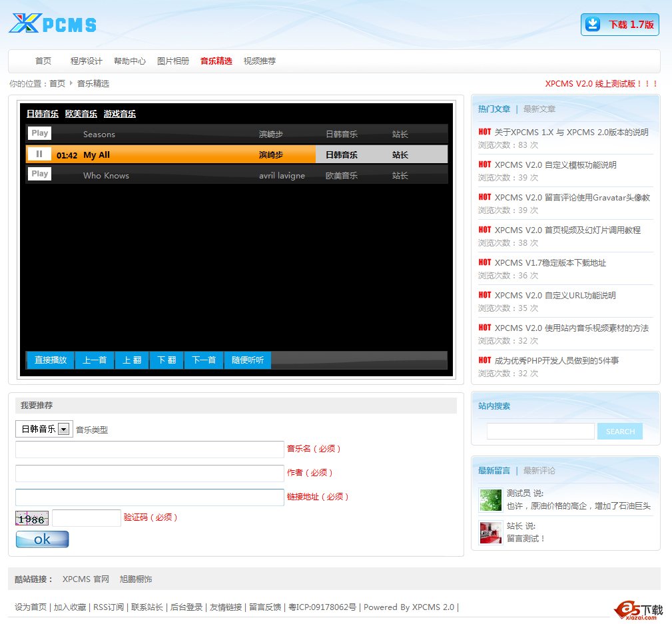Click the XPCMS logo
This screenshot has width=672, height=624.
coord(53,23)
